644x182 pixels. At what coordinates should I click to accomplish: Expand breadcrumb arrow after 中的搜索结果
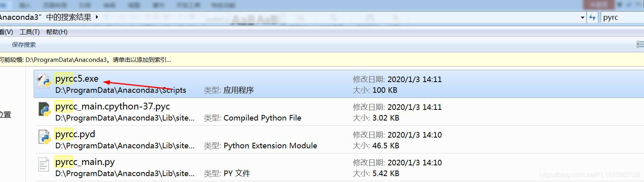tap(97, 17)
